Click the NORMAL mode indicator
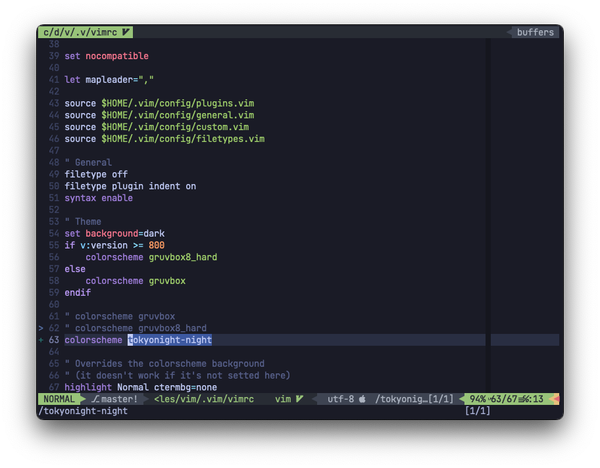The image size is (600, 468). 59,399
